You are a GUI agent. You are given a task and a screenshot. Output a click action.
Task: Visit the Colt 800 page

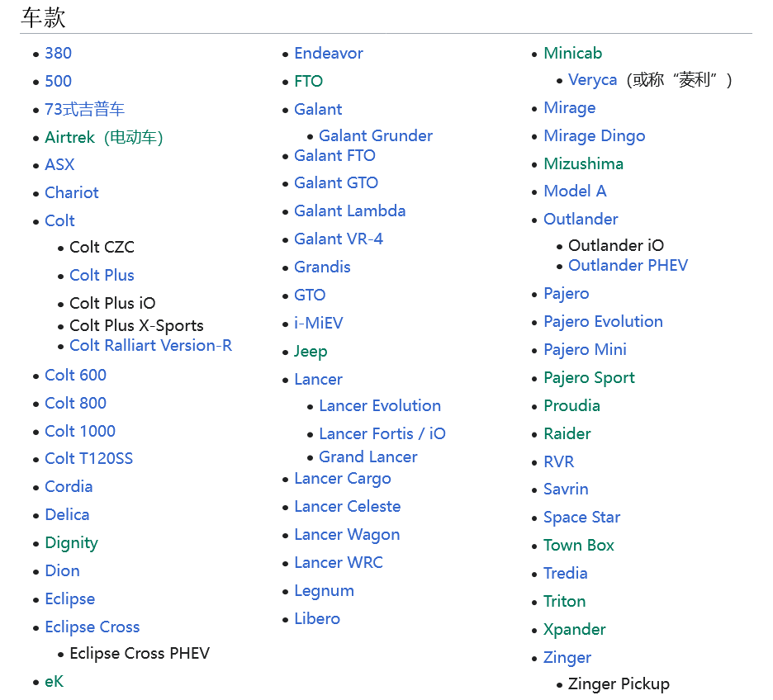click(x=75, y=404)
